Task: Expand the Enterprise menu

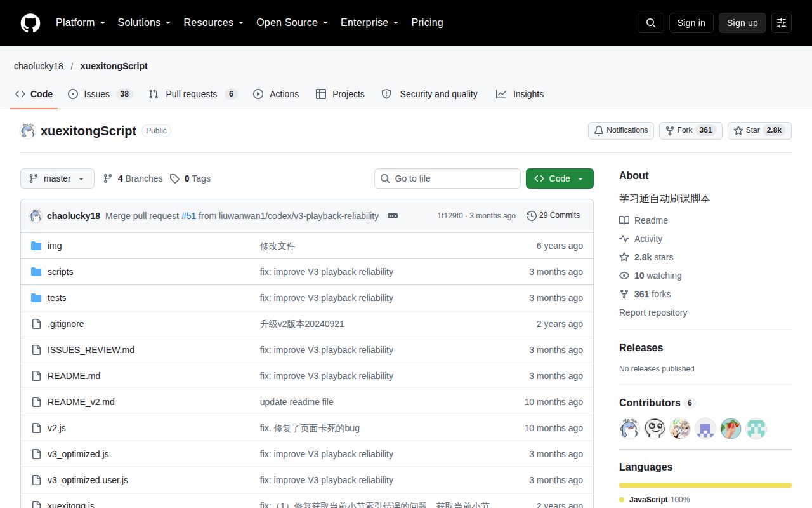Action: [x=370, y=23]
